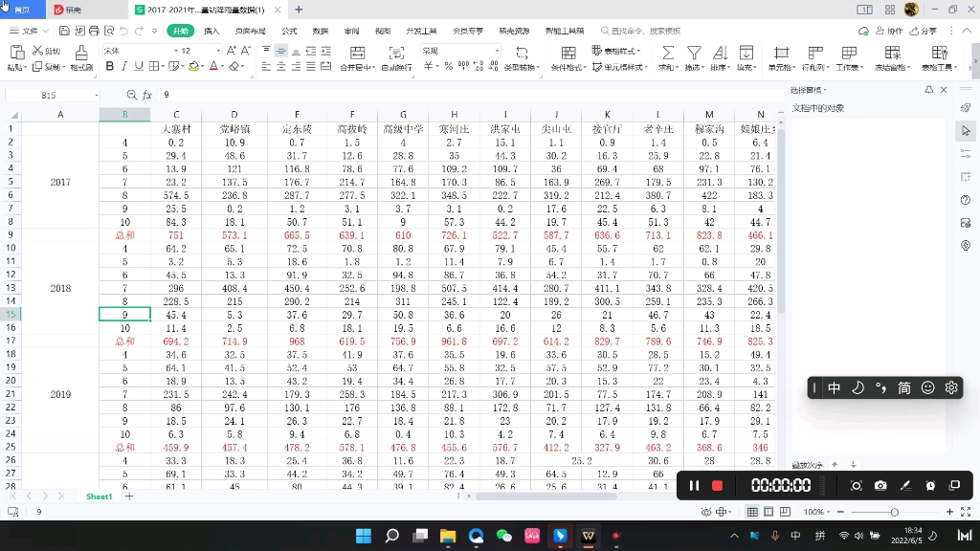The height and width of the screenshot is (551, 980).
Task: Click the Name Box showing B15
Action: coord(52,96)
